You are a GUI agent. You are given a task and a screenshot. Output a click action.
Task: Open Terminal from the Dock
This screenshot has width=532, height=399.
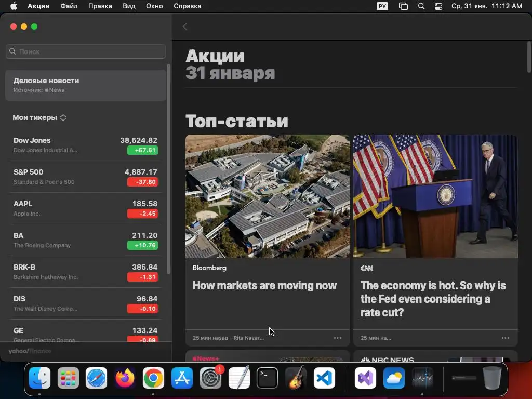coord(268,378)
